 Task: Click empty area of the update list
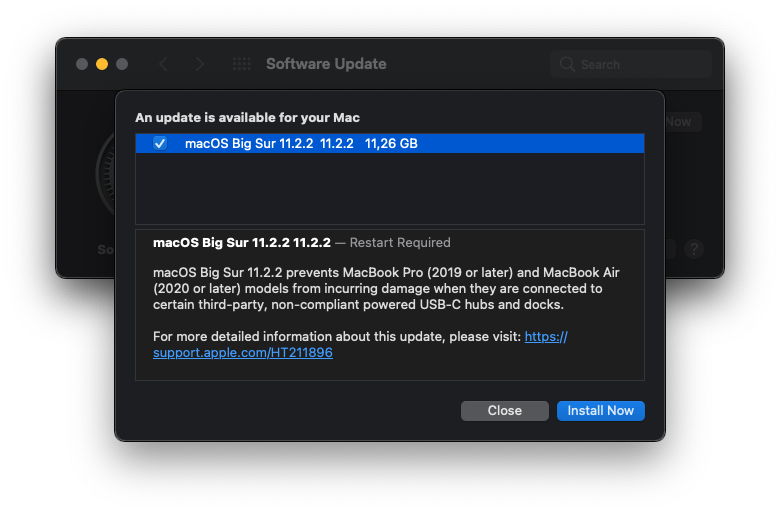[x=390, y=190]
